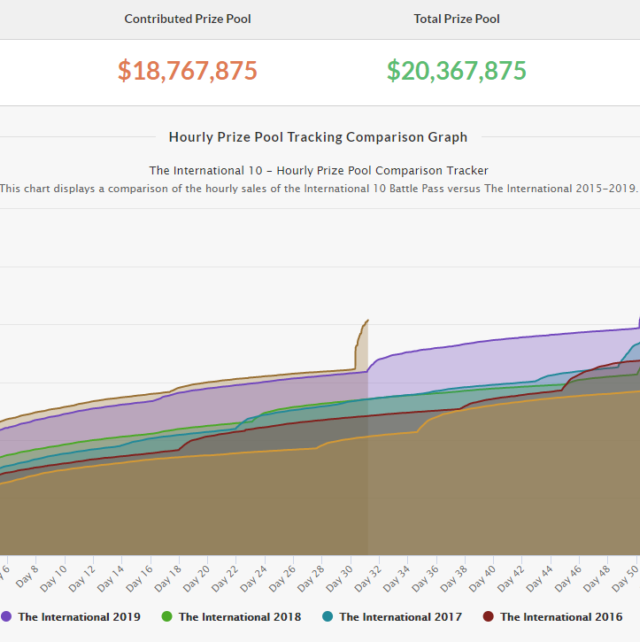Click the Hourly Prize Pool Tracking Comparison Graph title
640x642 pixels.
coord(318,137)
